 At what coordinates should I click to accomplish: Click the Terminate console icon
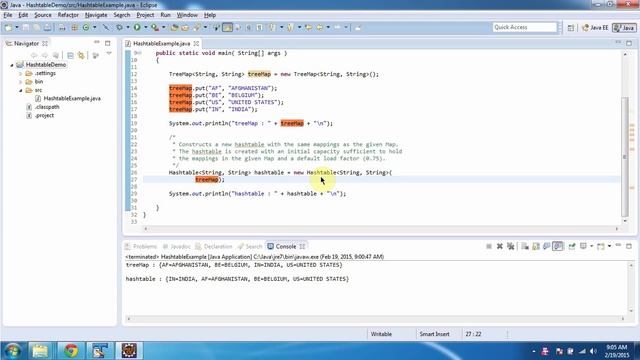point(489,246)
